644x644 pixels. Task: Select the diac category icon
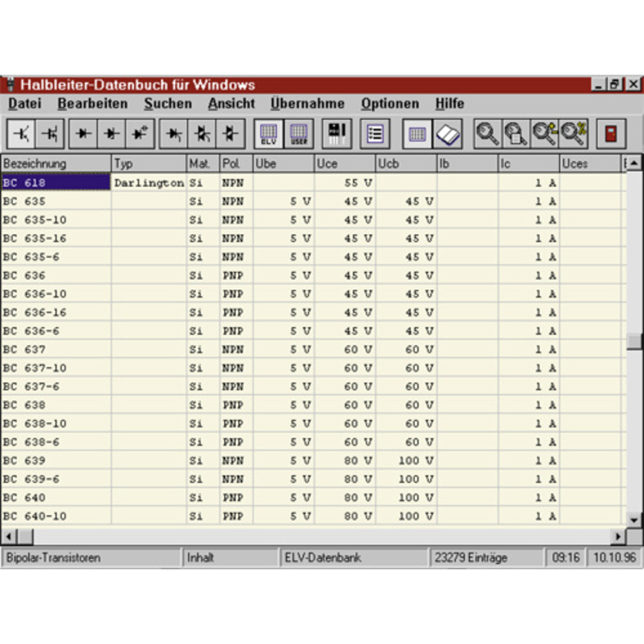(231, 133)
